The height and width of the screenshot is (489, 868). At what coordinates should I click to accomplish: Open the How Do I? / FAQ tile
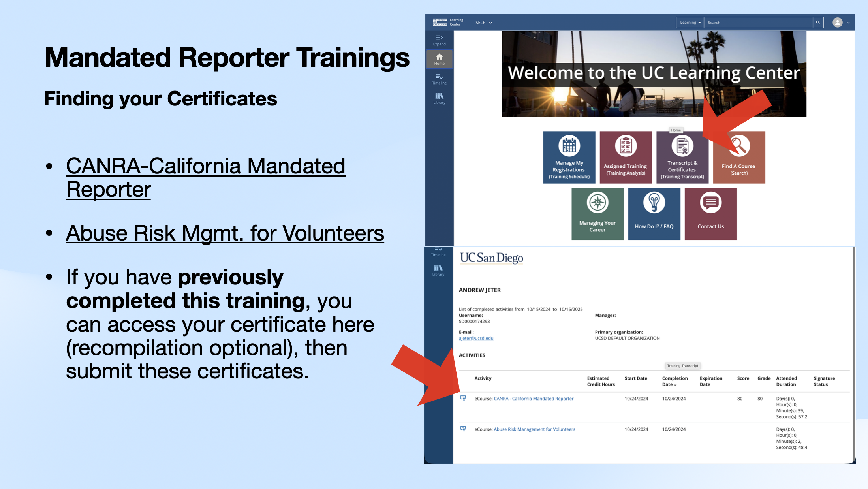pyautogui.click(x=654, y=213)
